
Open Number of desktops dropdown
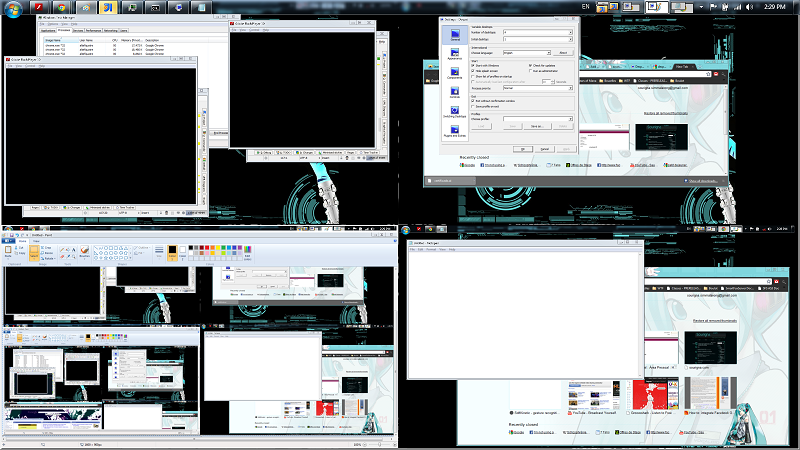538,32
